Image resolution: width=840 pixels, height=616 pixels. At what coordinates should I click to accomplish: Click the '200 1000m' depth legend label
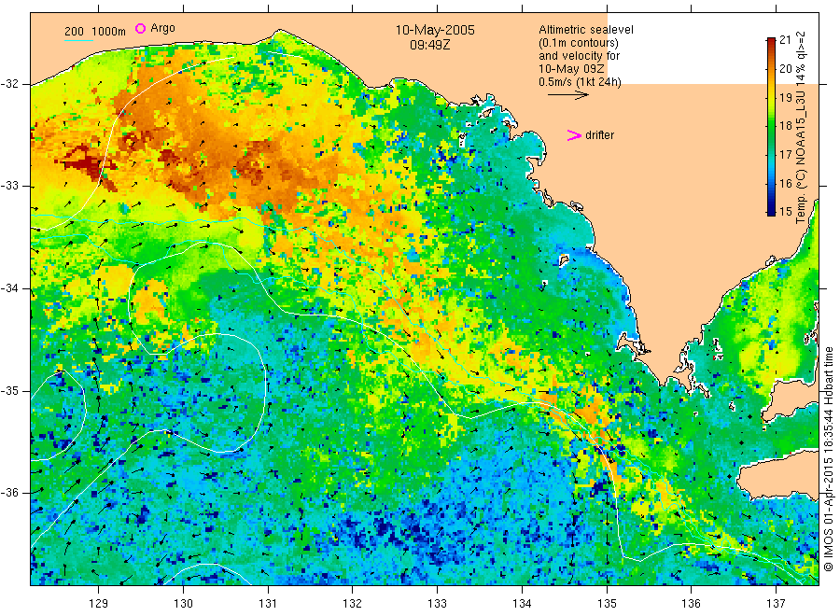pos(95,32)
